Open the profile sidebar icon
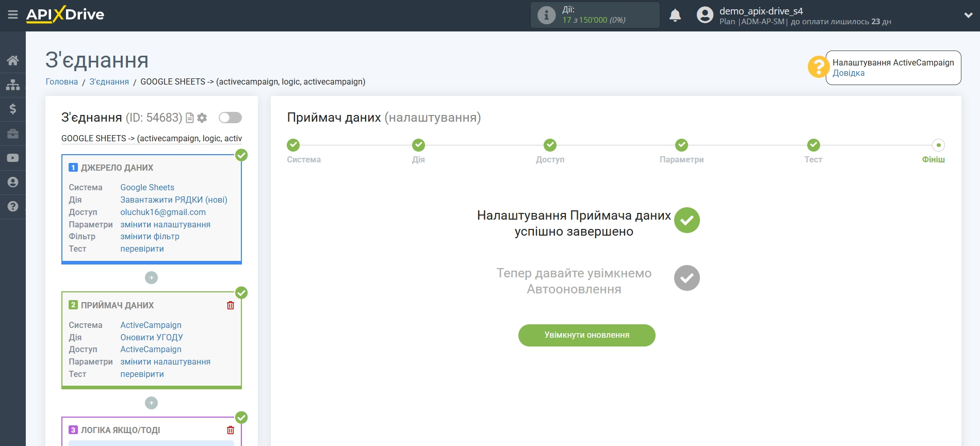This screenshot has height=446, width=980. tap(13, 182)
